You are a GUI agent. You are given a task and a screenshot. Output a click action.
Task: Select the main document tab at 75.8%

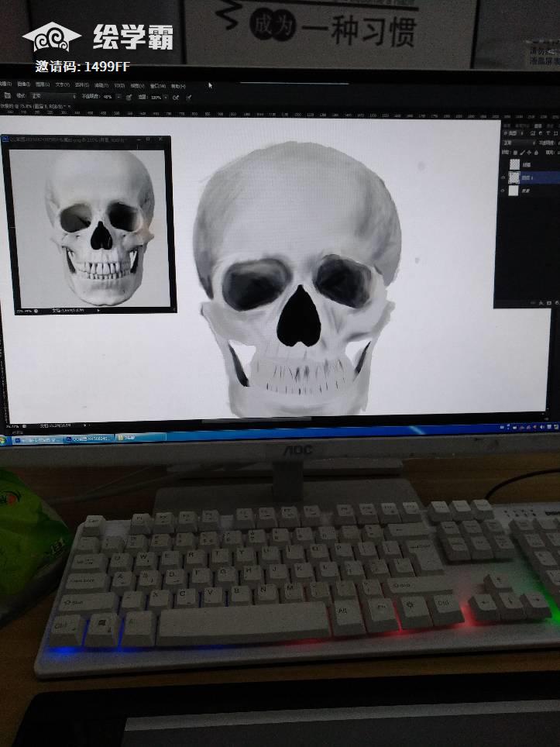(33, 107)
